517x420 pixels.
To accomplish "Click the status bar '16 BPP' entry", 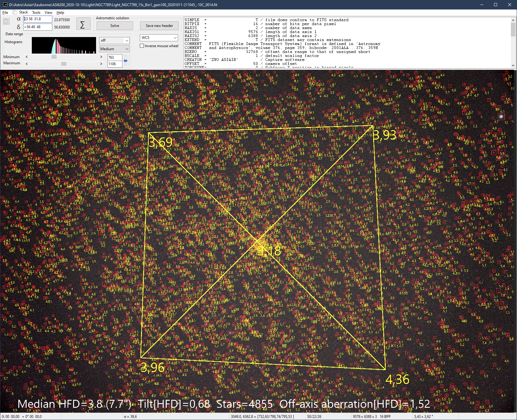I will point(385,417).
